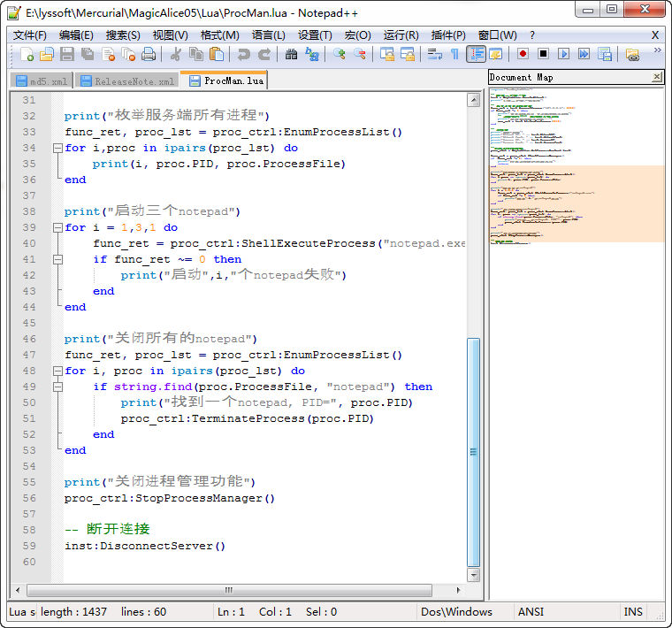Stop macro recording square icon

coord(543,54)
